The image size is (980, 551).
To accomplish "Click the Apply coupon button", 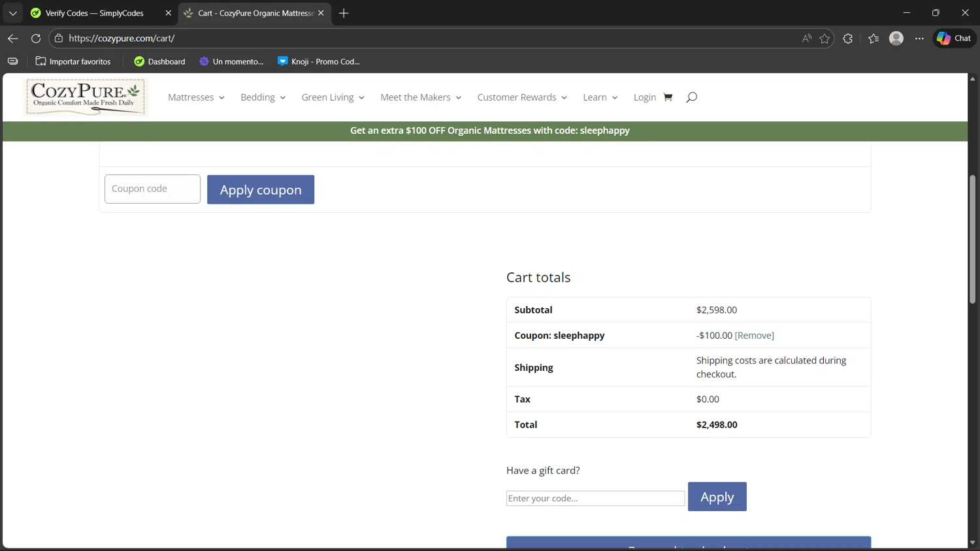I will 261,189.
